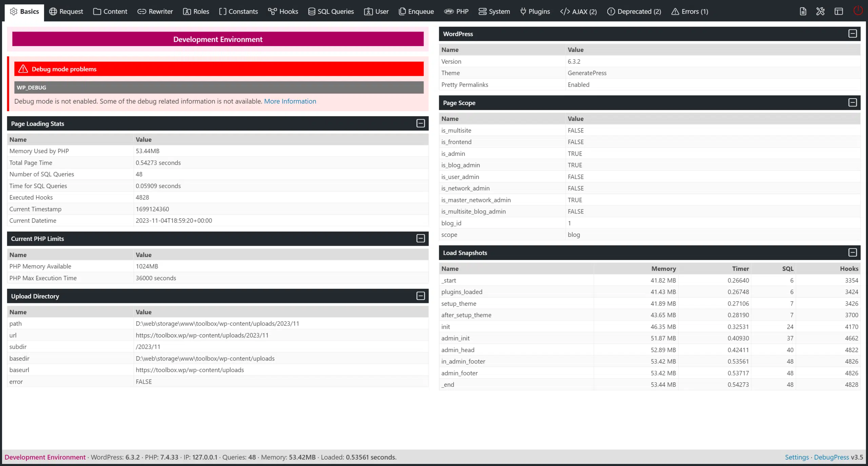Click PHP Memory Available value 1024MB
This screenshot has height=466, width=868.
(147, 266)
